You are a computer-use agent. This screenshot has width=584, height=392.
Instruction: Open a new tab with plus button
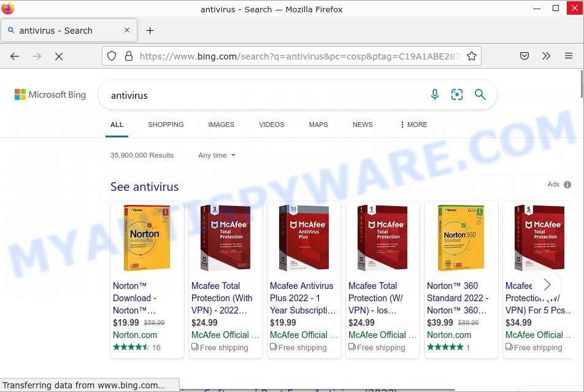pyautogui.click(x=150, y=31)
